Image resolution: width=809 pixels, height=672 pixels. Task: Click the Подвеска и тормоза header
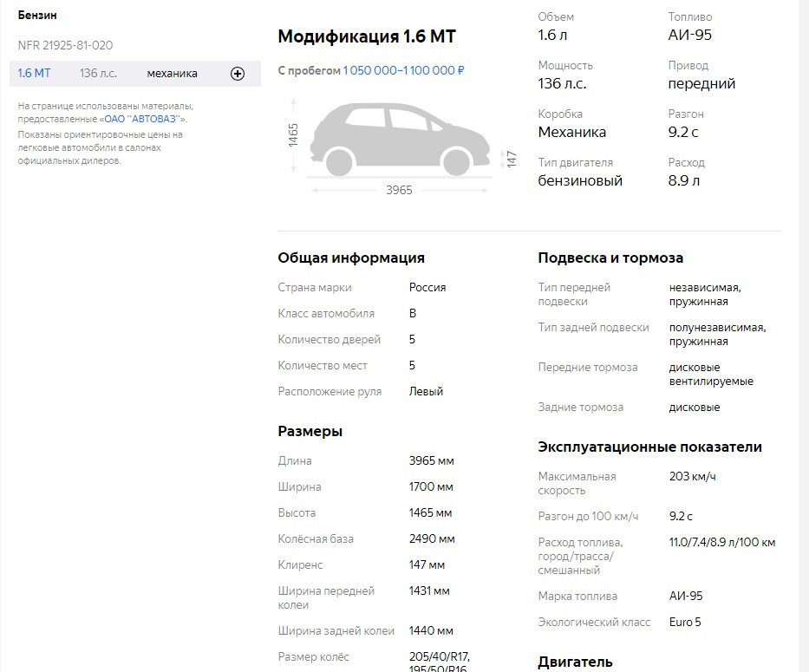(x=610, y=258)
